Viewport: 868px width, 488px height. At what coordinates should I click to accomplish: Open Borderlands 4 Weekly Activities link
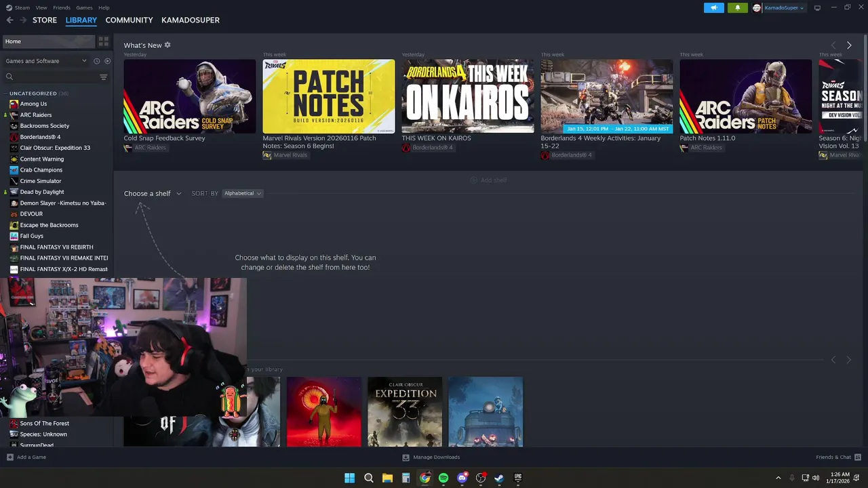coord(601,142)
